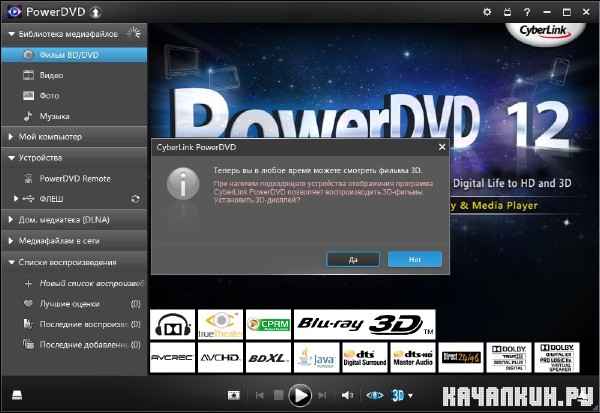This screenshot has height=413, width=600.
Task: Click the Нет button in the dialog
Action: point(415,259)
